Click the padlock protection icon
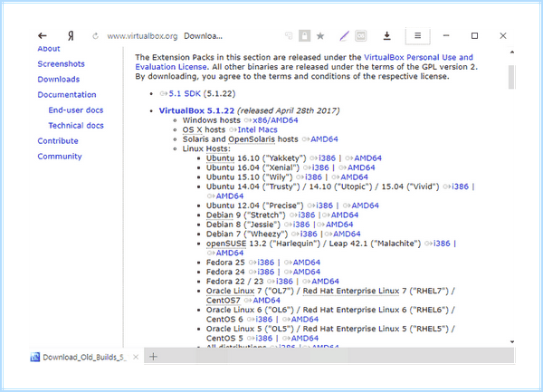 [x=304, y=35]
